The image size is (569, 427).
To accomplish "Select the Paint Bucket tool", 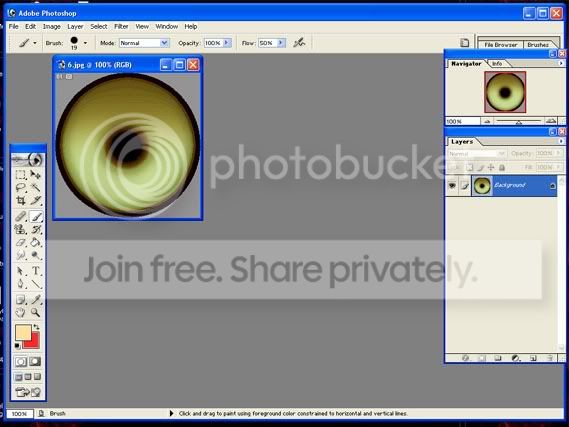I will 36,242.
